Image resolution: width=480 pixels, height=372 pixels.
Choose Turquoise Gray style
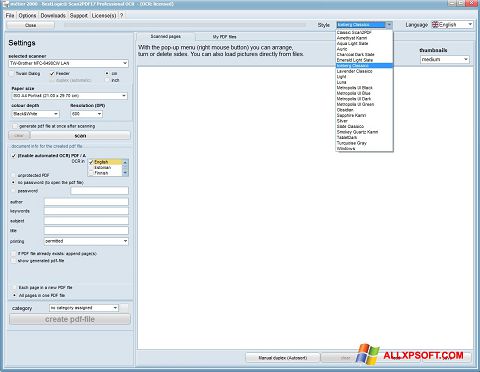coord(352,143)
